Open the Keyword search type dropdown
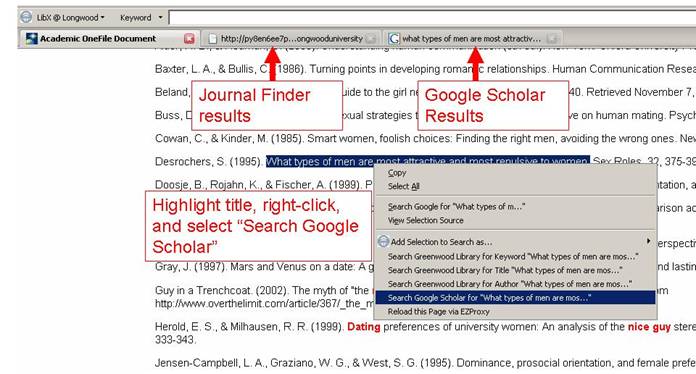The image size is (696, 374). point(141,18)
